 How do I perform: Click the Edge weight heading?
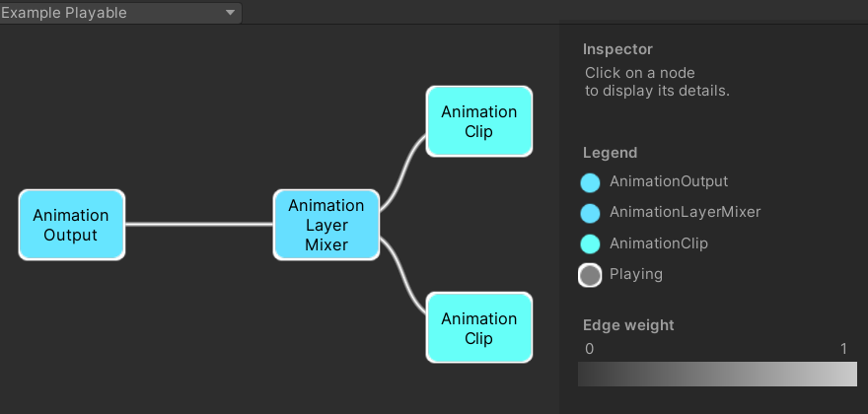click(x=628, y=325)
